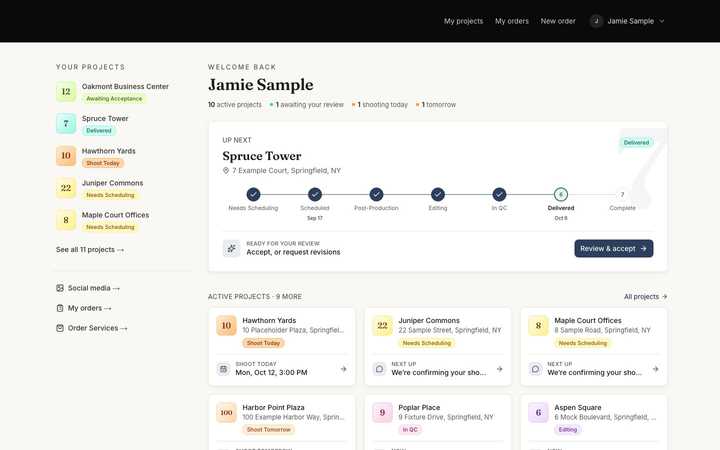Click the sidebar Shoot Today status tag
Screen dimensions: 720x450
(103, 163)
